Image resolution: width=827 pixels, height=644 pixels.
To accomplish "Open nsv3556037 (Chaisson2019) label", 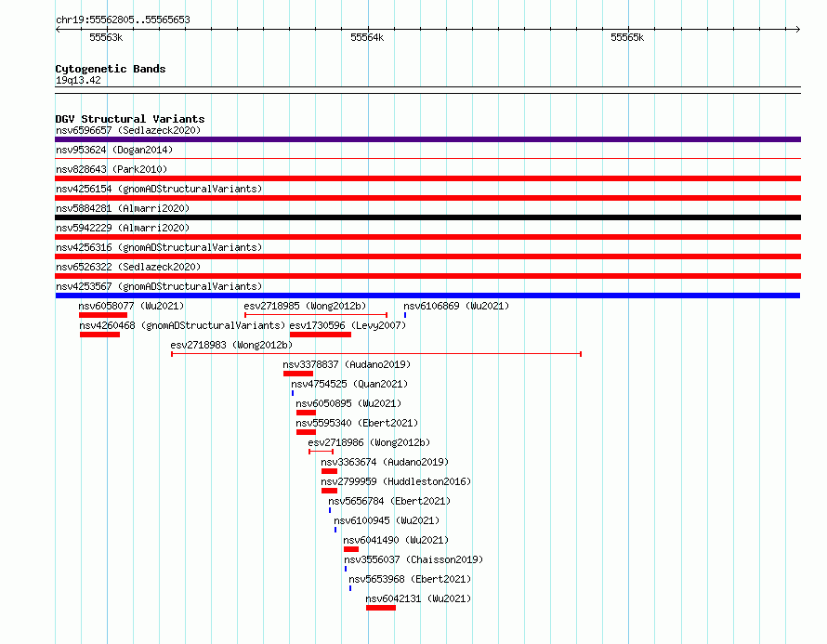I will (413, 559).
